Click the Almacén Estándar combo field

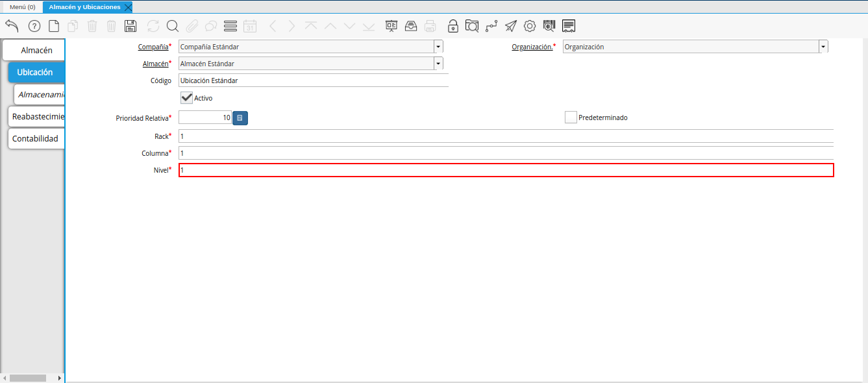tap(306, 64)
